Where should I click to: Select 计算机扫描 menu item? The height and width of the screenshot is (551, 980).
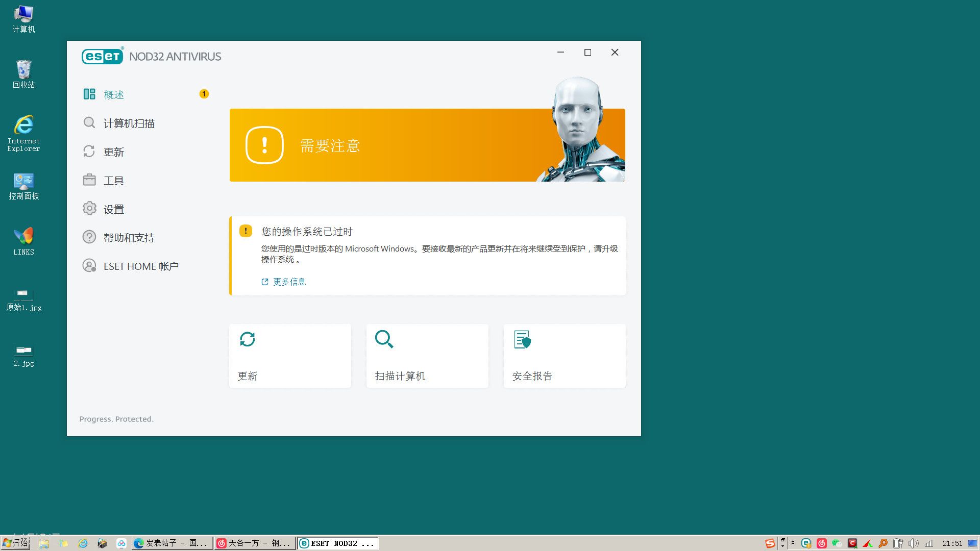pyautogui.click(x=129, y=123)
